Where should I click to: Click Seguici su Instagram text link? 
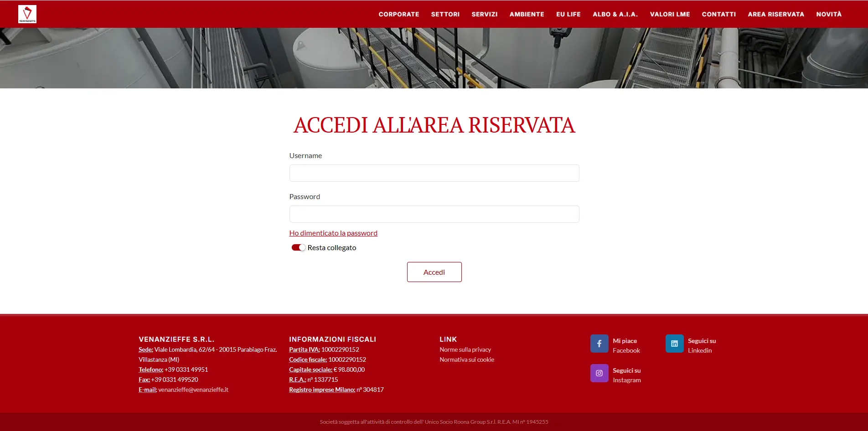[x=627, y=375]
